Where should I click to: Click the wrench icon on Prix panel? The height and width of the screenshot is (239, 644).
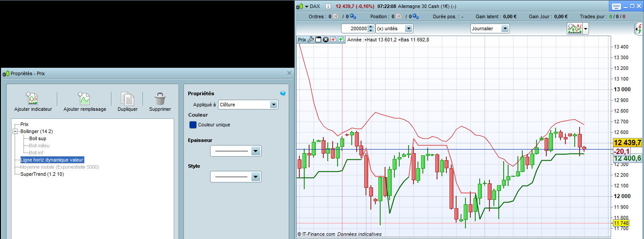(x=311, y=40)
